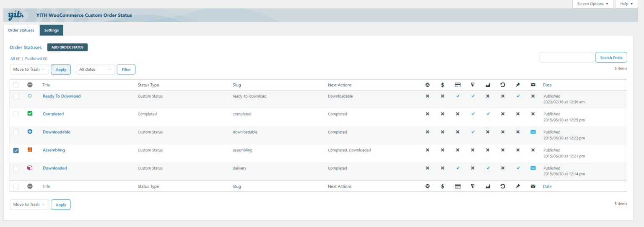Click ADD ORDER STATUS button
The width and height of the screenshot is (644, 227).
pos(68,47)
